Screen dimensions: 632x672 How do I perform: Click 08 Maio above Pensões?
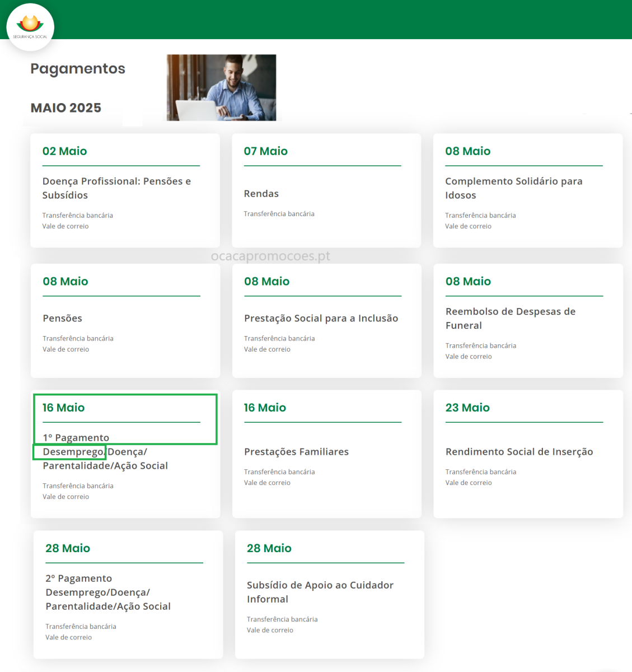65,282
